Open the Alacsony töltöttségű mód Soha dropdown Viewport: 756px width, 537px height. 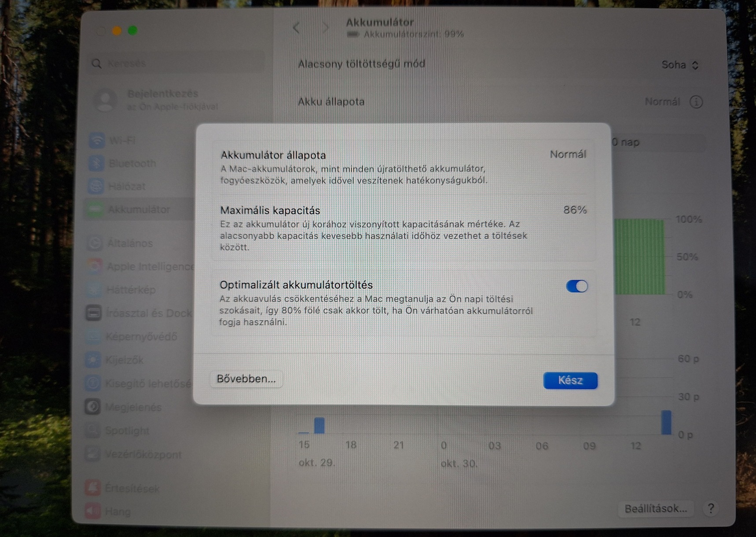pos(680,65)
